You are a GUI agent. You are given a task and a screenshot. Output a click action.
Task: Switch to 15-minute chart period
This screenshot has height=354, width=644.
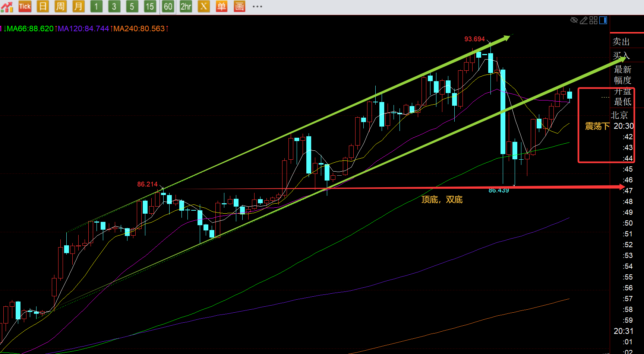point(150,6)
